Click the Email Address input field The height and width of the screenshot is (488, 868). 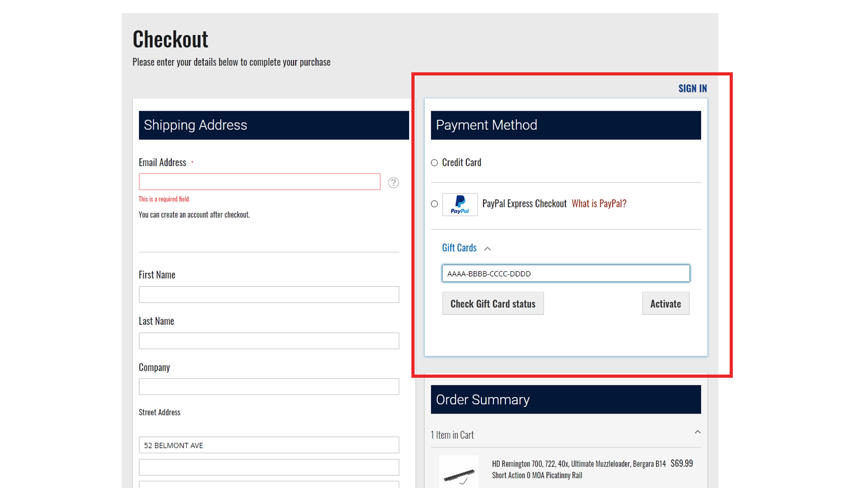click(x=259, y=182)
